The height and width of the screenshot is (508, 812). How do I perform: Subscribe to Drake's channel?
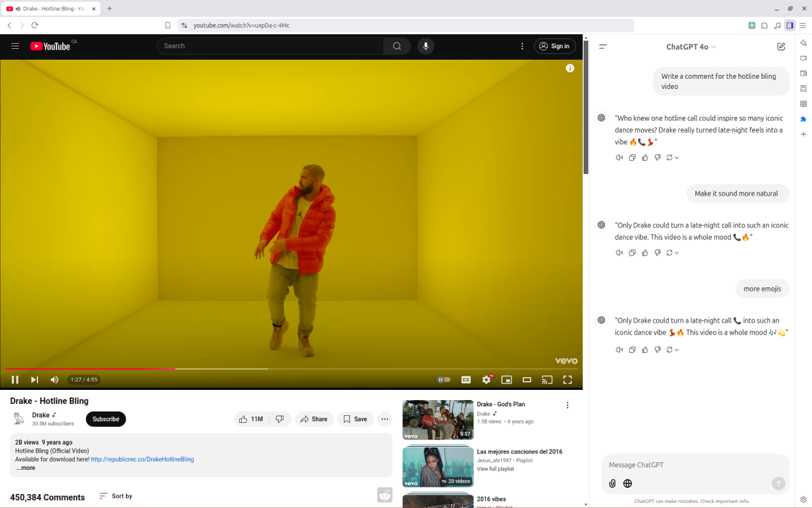click(x=105, y=419)
